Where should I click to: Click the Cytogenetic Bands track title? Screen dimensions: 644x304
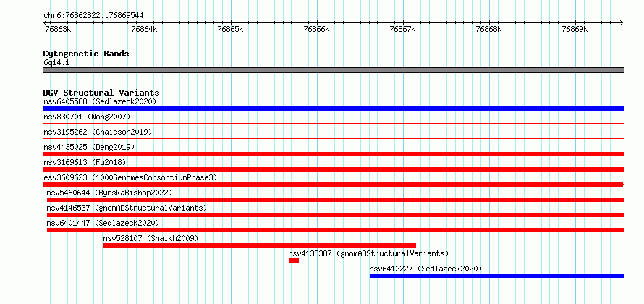tap(86, 54)
